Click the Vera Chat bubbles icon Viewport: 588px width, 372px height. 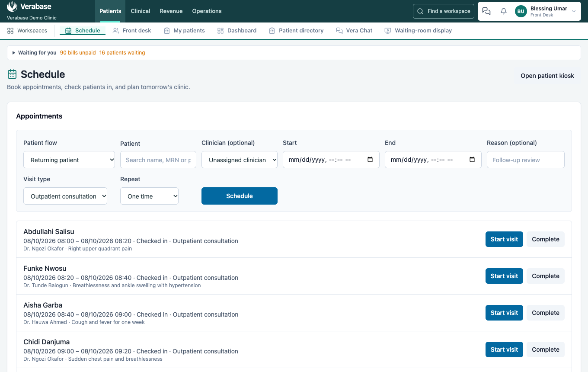pos(339,31)
